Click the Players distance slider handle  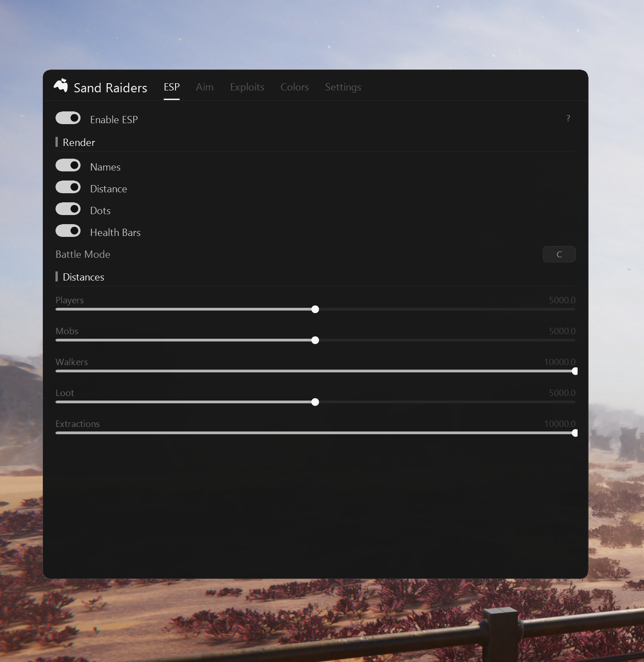coord(315,309)
